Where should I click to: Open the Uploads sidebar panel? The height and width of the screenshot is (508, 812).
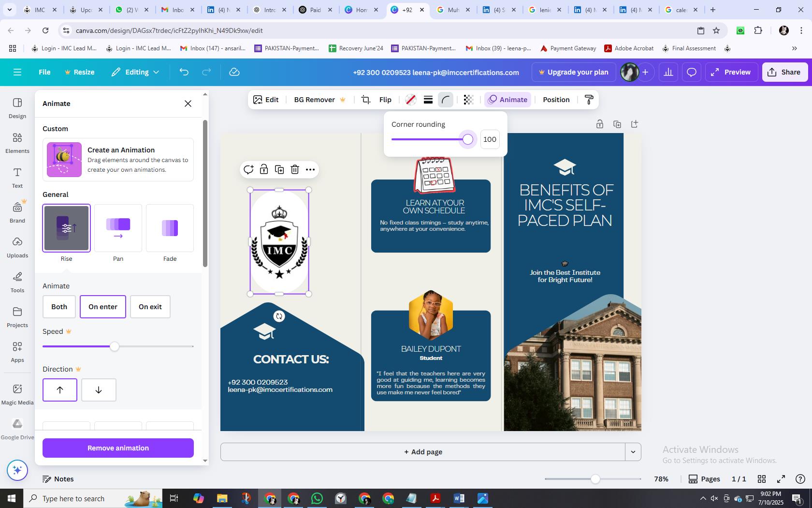(17, 247)
